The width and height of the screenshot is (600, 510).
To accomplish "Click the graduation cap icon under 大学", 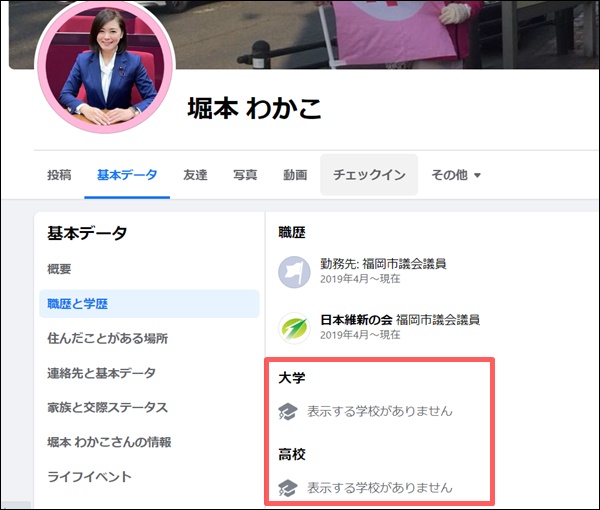I will pos(287,412).
